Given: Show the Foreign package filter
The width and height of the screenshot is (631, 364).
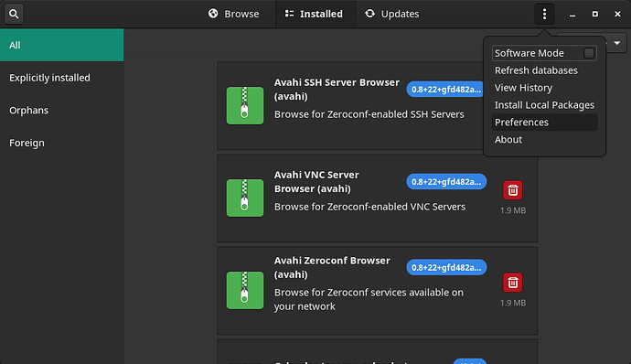Looking at the screenshot, I should (61, 143).
